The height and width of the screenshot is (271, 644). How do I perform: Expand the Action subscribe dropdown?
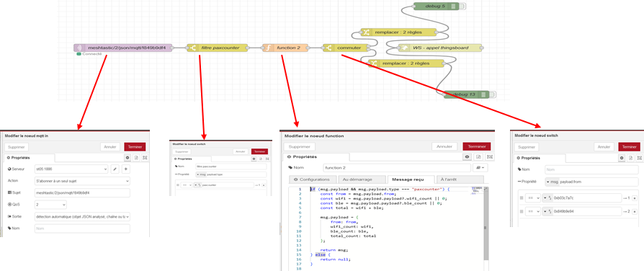tap(83, 181)
